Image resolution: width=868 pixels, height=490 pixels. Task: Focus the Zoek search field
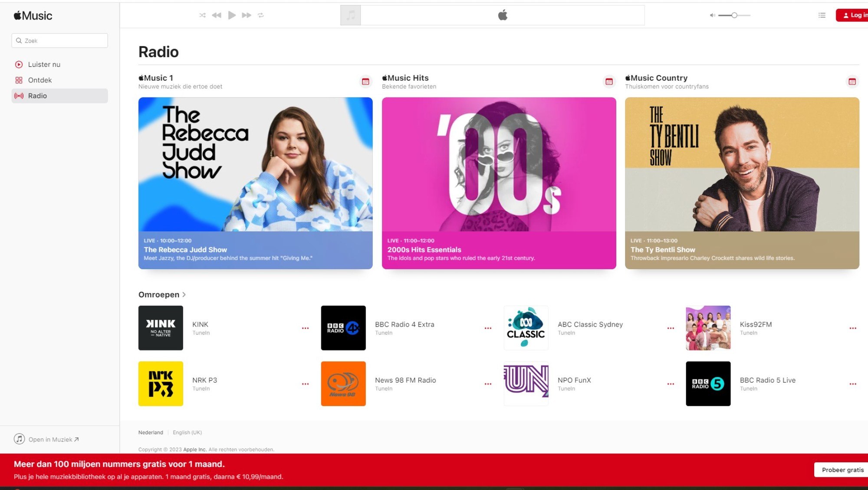click(x=60, y=40)
